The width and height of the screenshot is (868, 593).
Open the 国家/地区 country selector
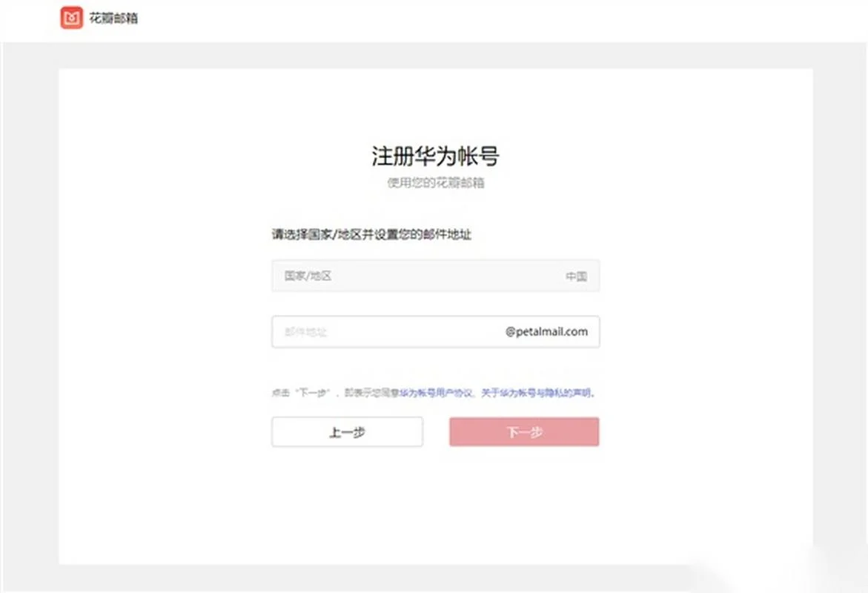pos(435,276)
